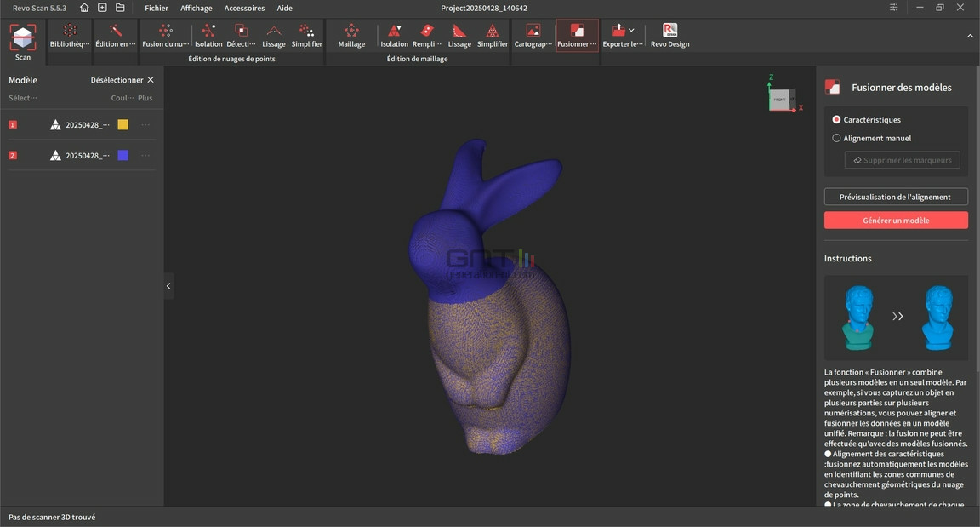Select Caractéristiques alignment option
980x527 pixels.
[x=866, y=119]
